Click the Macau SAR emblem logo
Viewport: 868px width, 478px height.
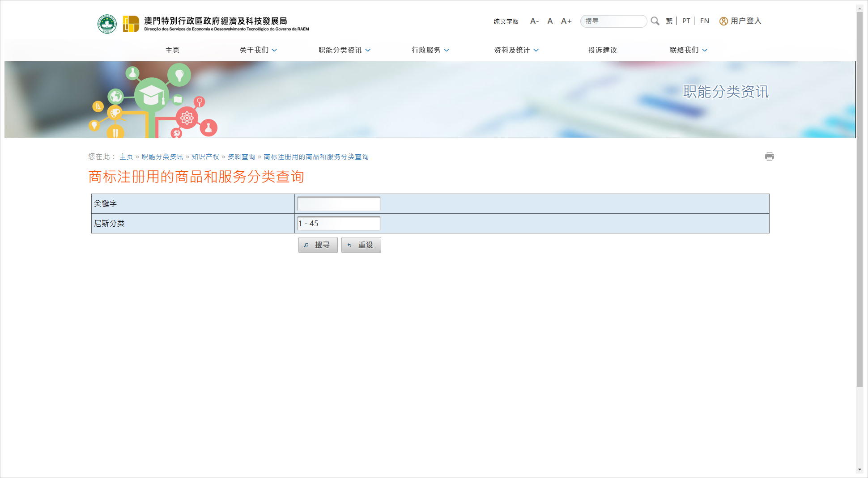point(107,24)
